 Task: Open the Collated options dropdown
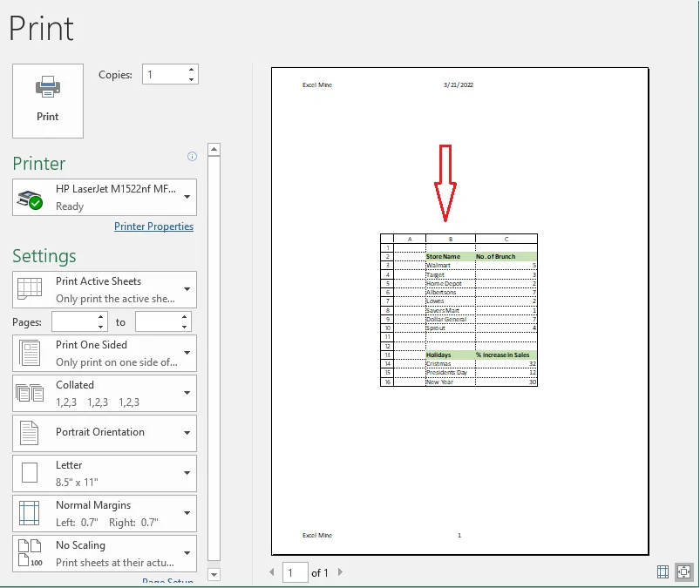pyautogui.click(x=105, y=393)
